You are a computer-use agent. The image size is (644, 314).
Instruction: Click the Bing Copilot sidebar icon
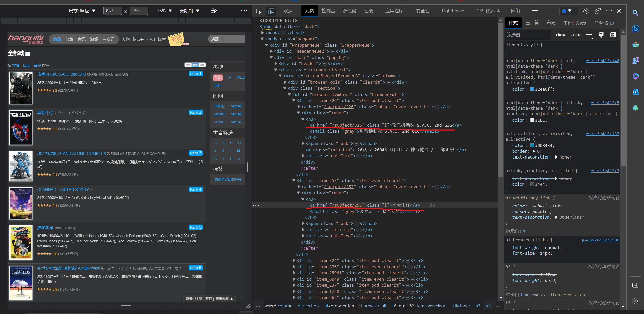point(635,29)
